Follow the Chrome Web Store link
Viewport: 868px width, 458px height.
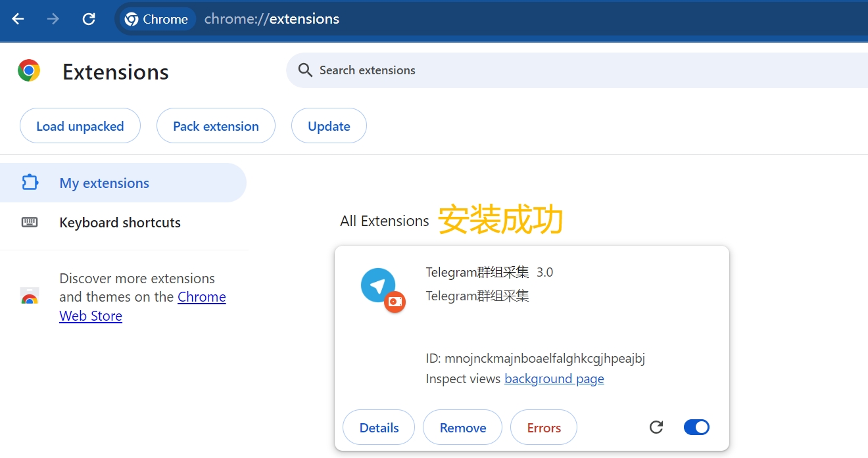click(x=201, y=298)
